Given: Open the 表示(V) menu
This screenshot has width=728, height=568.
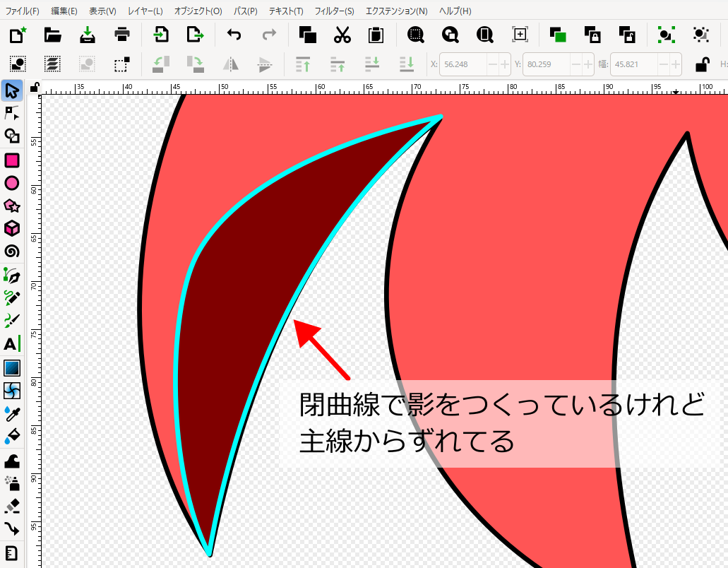Looking at the screenshot, I should [102, 11].
